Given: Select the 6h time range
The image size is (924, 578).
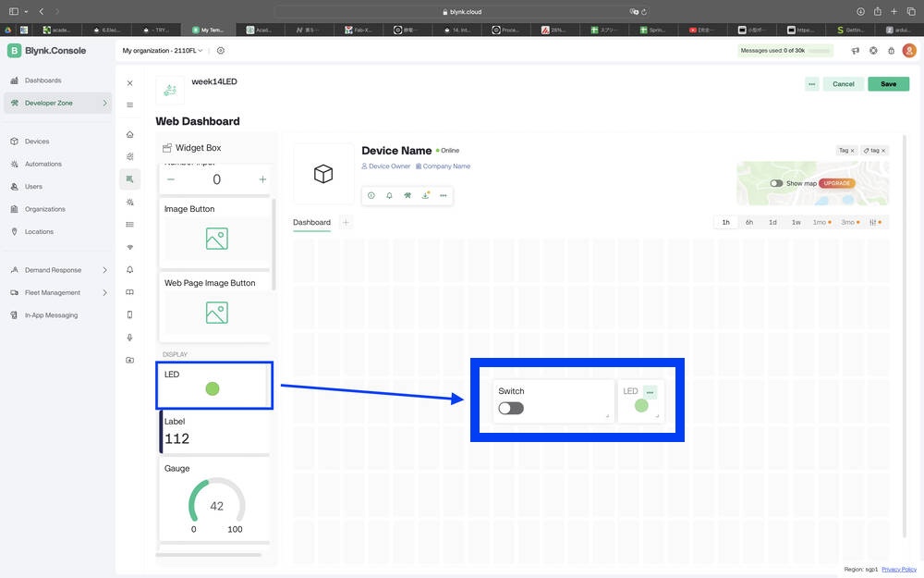Looking at the screenshot, I should 749,222.
